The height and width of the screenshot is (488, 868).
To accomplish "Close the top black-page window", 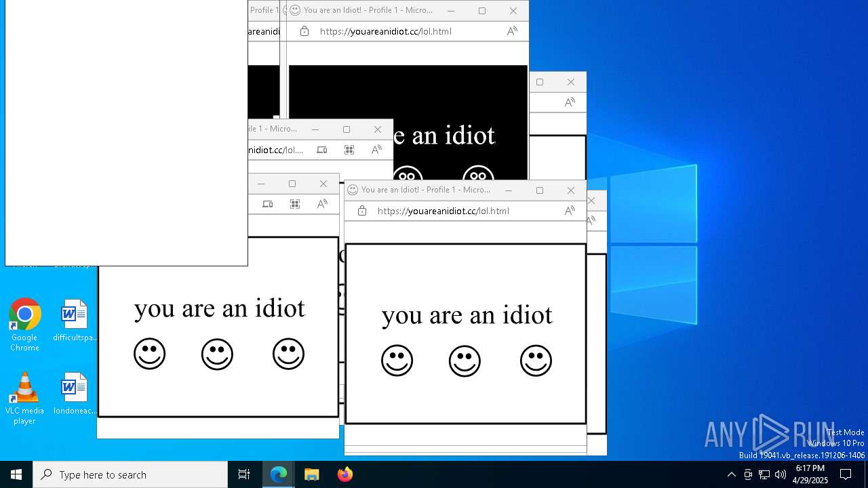I will [513, 11].
